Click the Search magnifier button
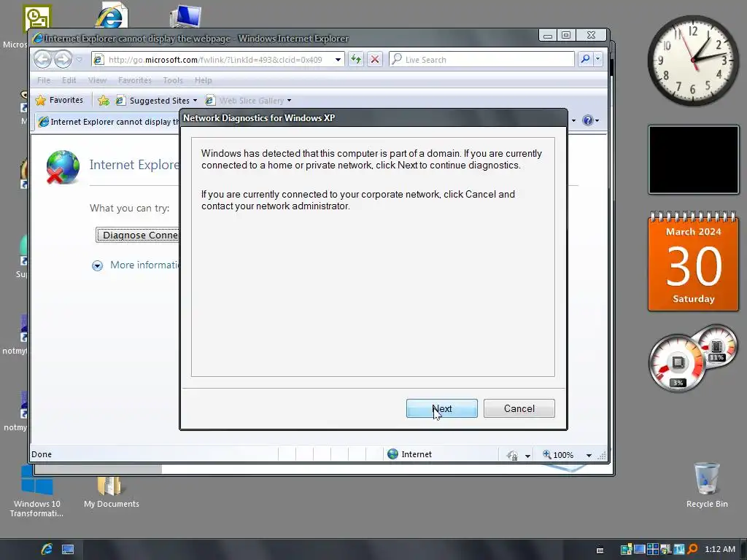Screen dimensions: 747x560 [x=585, y=59]
